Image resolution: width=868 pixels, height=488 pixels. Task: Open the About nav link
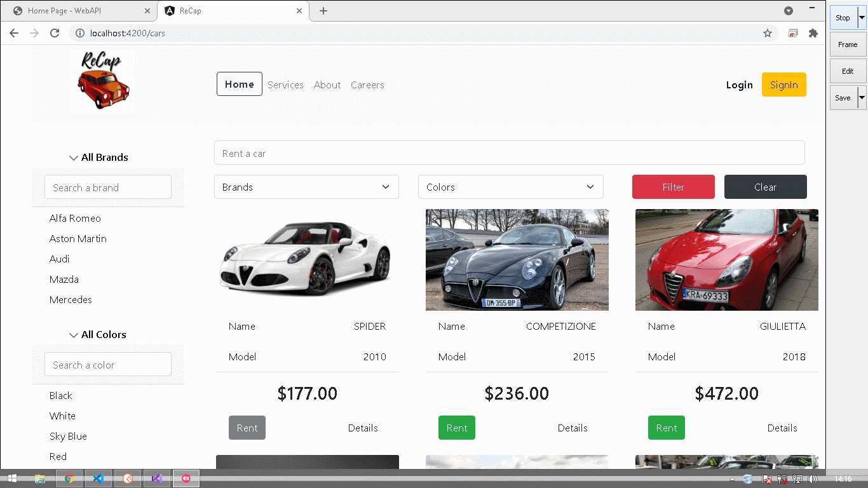click(x=327, y=85)
